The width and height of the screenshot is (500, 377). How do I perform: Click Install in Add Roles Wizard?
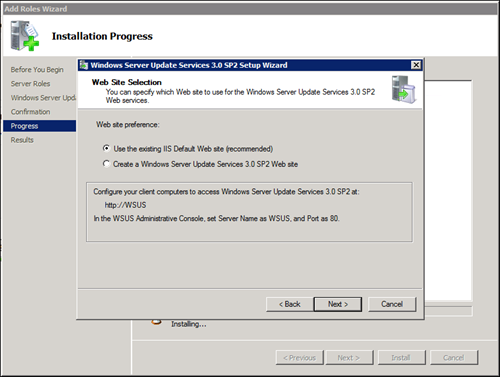pos(401,358)
